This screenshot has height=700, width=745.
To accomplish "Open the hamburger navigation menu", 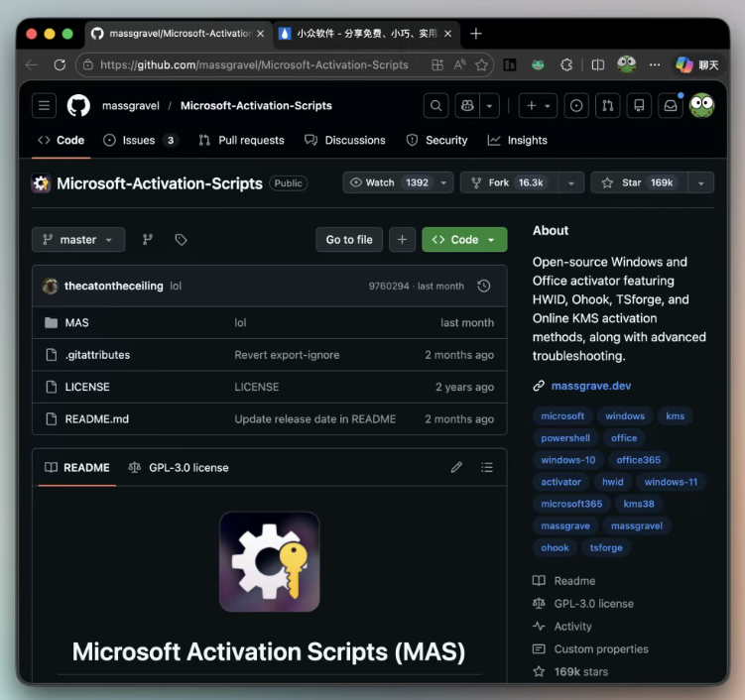I will point(45,105).
